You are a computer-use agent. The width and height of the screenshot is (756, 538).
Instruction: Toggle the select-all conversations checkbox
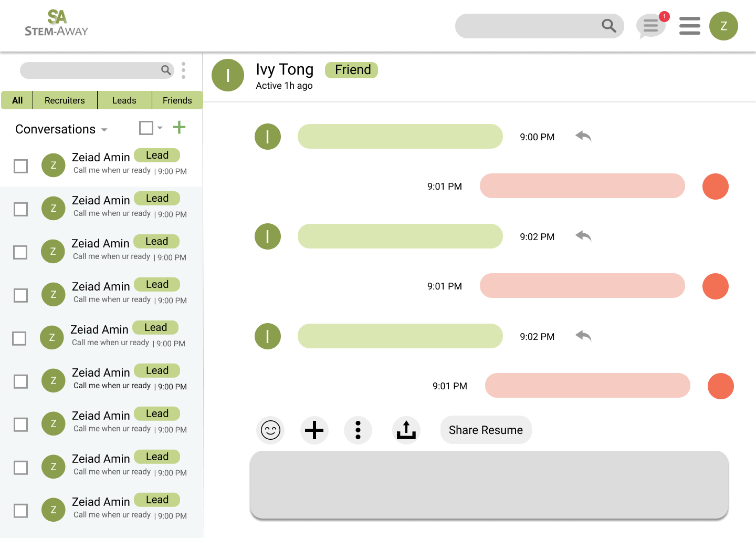(x=146, y=128)
